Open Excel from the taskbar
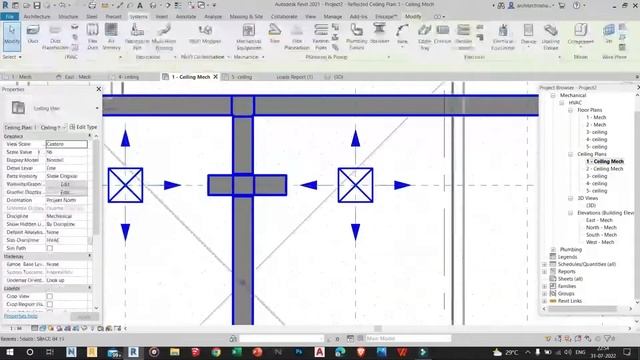Viewport: 640px width, 360px height. pos(237,352)
